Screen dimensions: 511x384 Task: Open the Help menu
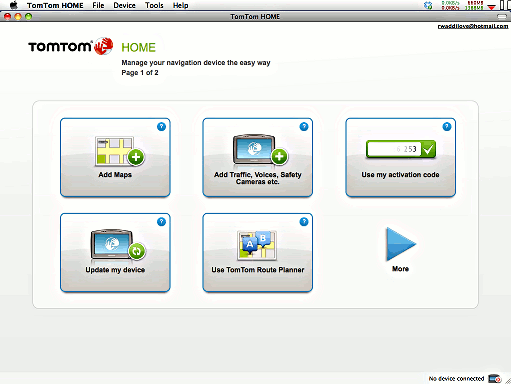(180, 5)
